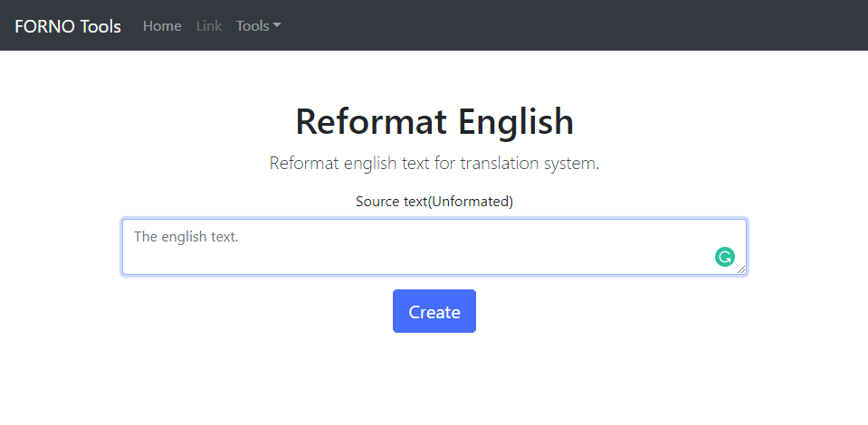This screenshot has width=868, height=425.
Task: Focus the Source text input area
Action: tap(434, 247)
